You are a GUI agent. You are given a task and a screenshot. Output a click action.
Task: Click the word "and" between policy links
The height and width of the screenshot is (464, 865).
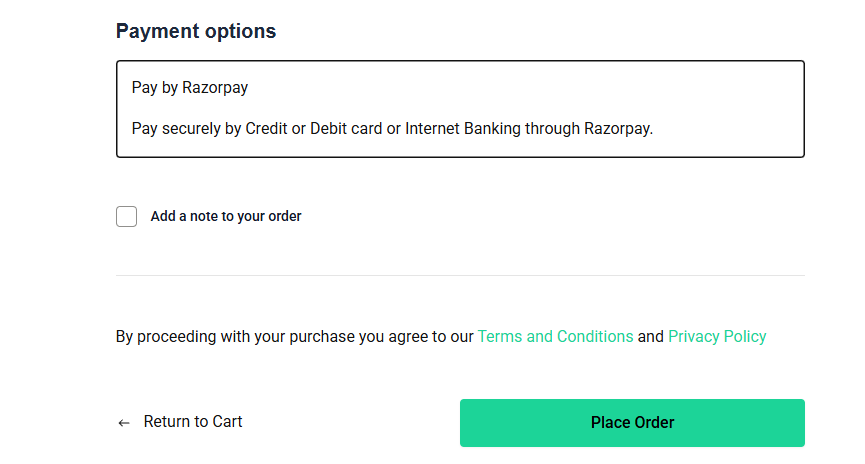tap(651, 336)
